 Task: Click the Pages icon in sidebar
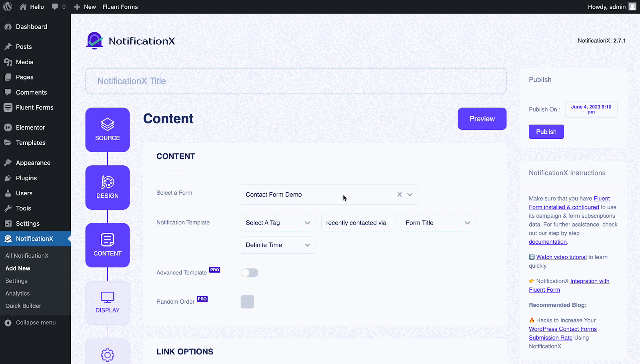point(8,77)
